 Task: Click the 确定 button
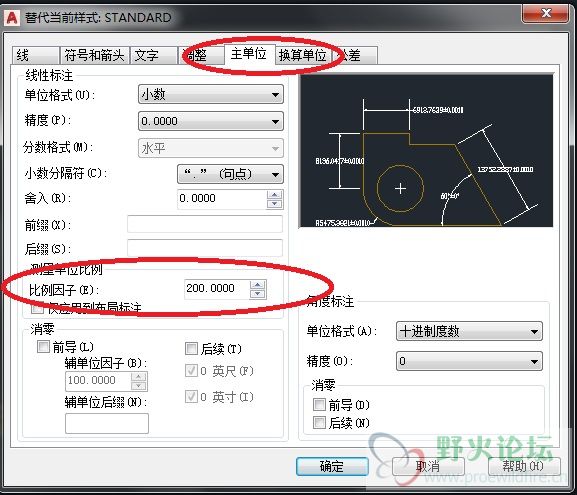(x=332, y=466)
